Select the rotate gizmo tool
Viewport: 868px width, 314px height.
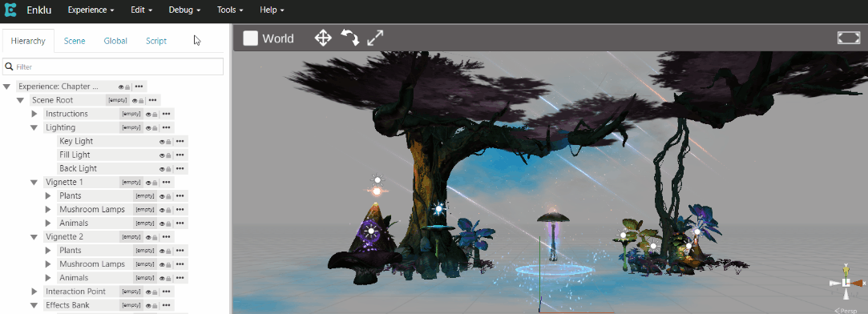[349, 38]
